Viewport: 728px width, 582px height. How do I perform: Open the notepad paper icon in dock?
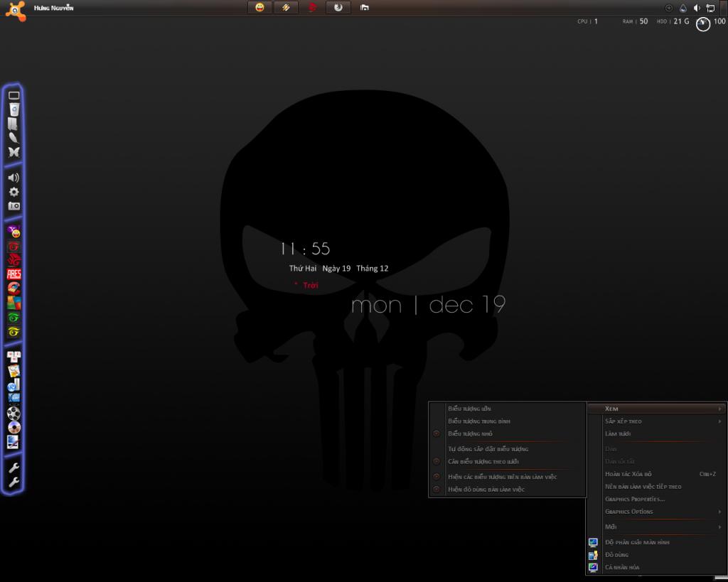coord(14,371)
